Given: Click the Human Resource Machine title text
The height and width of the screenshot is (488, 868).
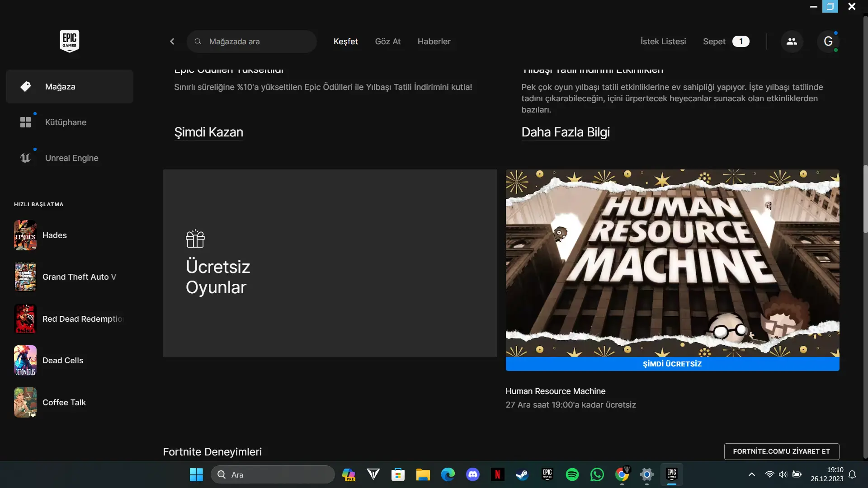Looking at the screenshot, I should 556,391.
